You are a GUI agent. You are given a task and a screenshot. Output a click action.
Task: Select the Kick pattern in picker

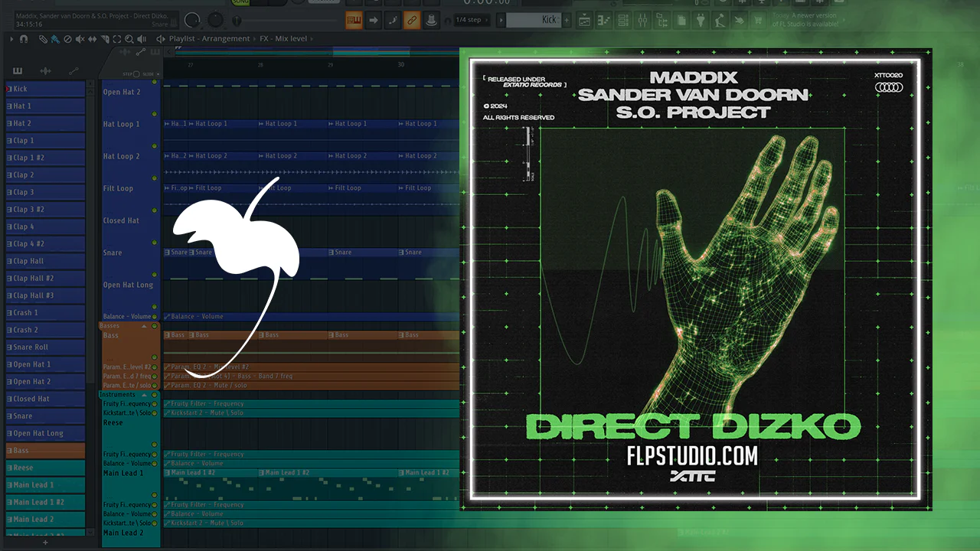(45, 89)
